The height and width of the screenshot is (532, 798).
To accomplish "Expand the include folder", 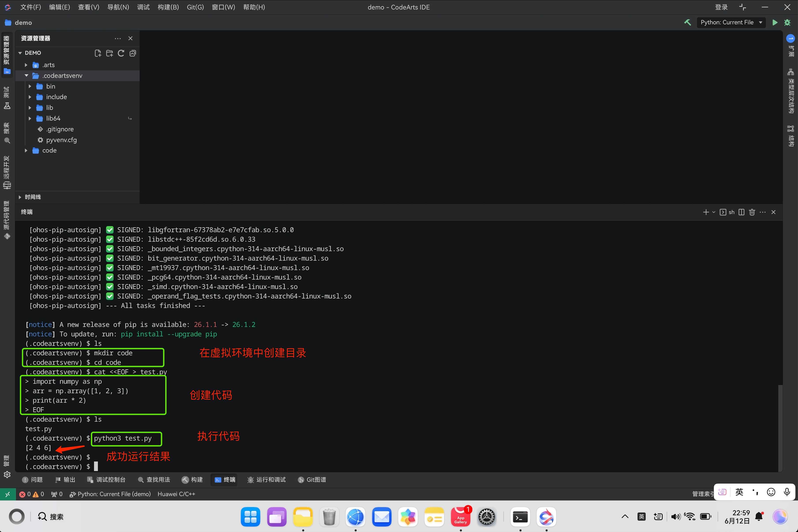I will pos(30,97).
